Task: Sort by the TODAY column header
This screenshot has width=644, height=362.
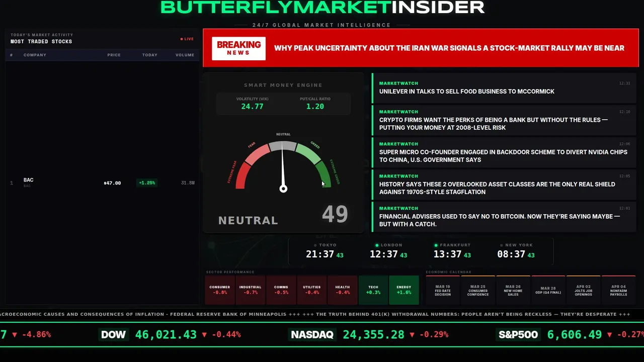Action: tap(149, 55)
